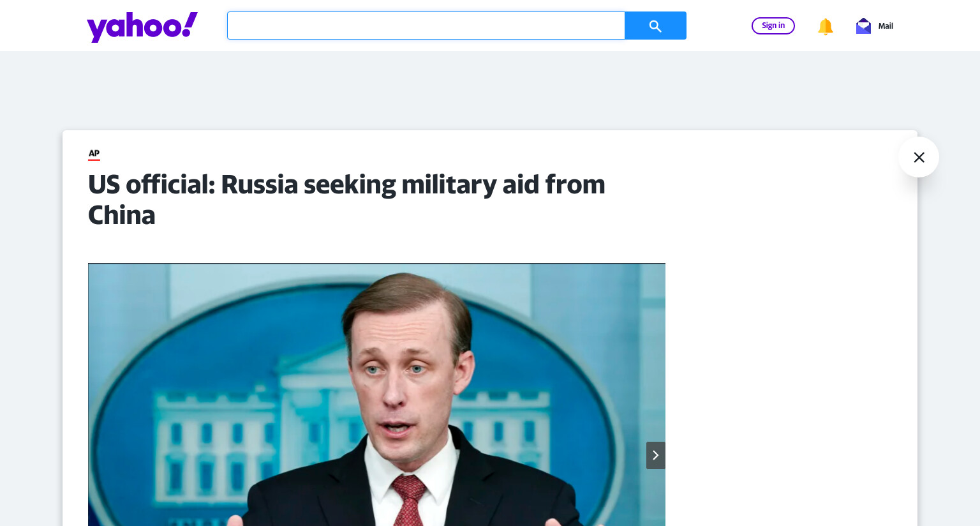
Task: Click the magnifier search button
Action: pyautogui.click(x=655, y=26)
